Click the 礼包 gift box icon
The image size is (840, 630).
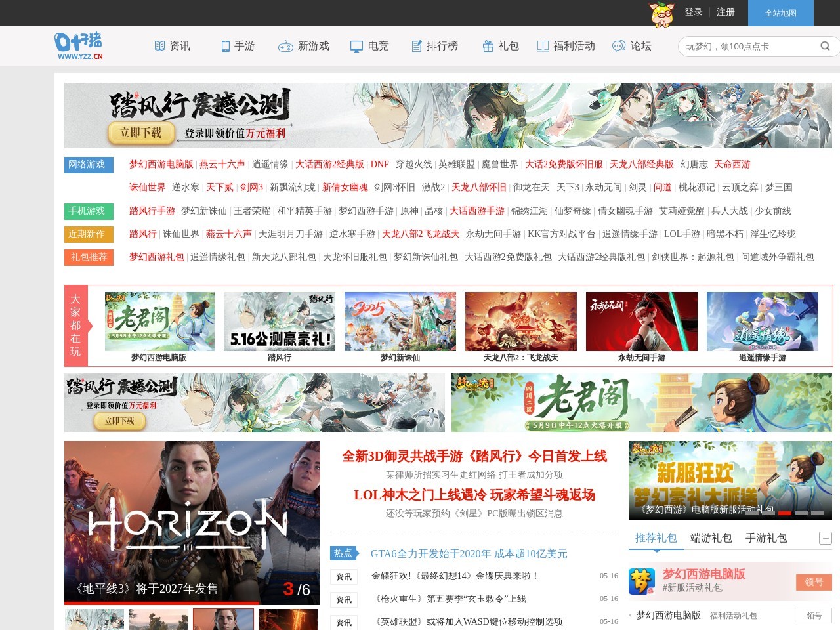[x=488, y=46]
